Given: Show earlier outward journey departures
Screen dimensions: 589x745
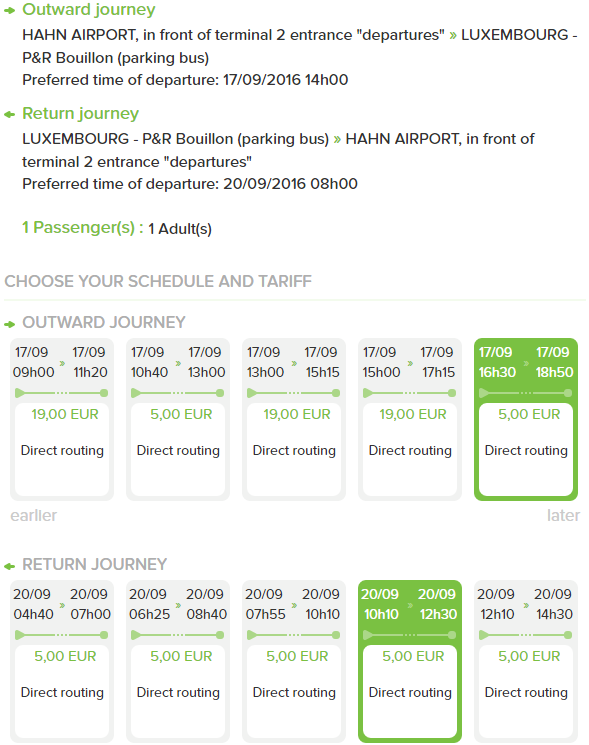Looking at the screenshot, I should (33, 516).
